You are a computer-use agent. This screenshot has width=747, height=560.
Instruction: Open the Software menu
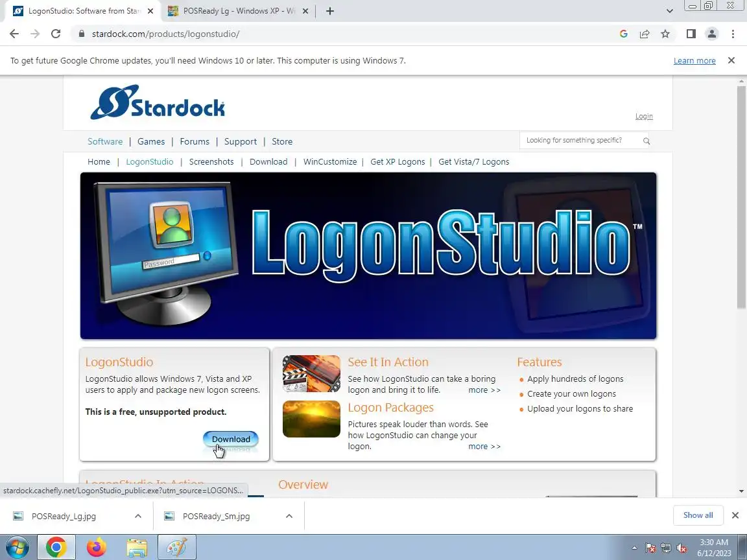[105, 141]
